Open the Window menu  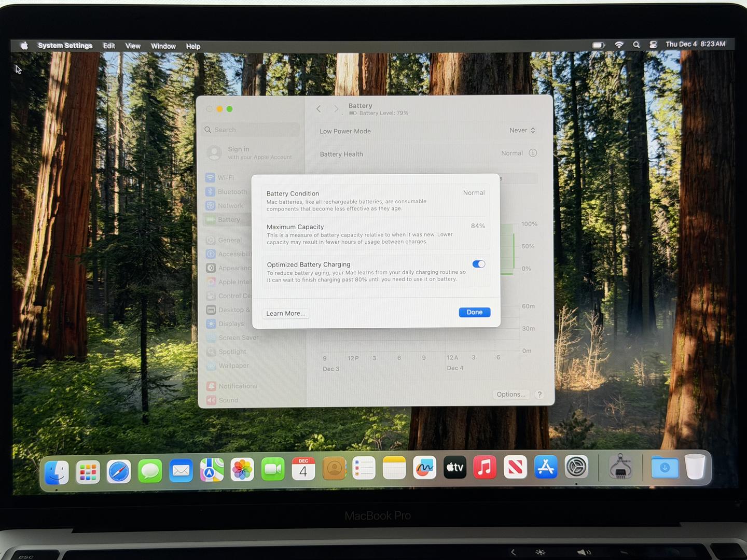pyautogui.click(x=163, y=46)
